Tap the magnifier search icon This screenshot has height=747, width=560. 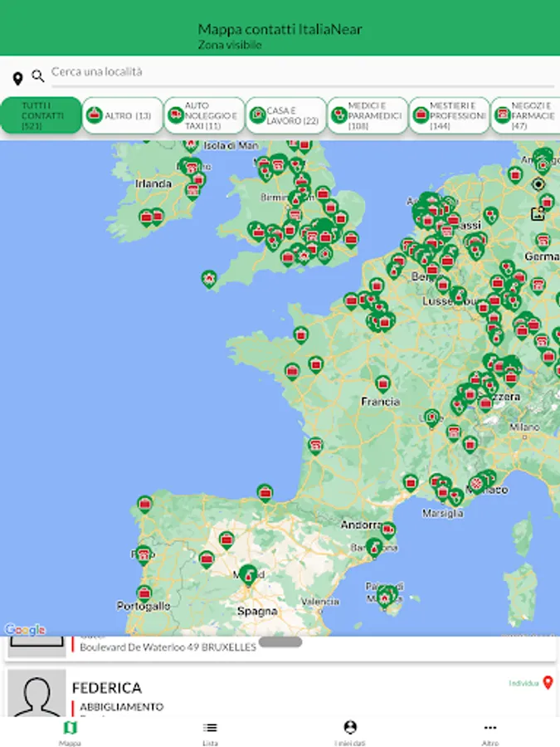[38, 76]
